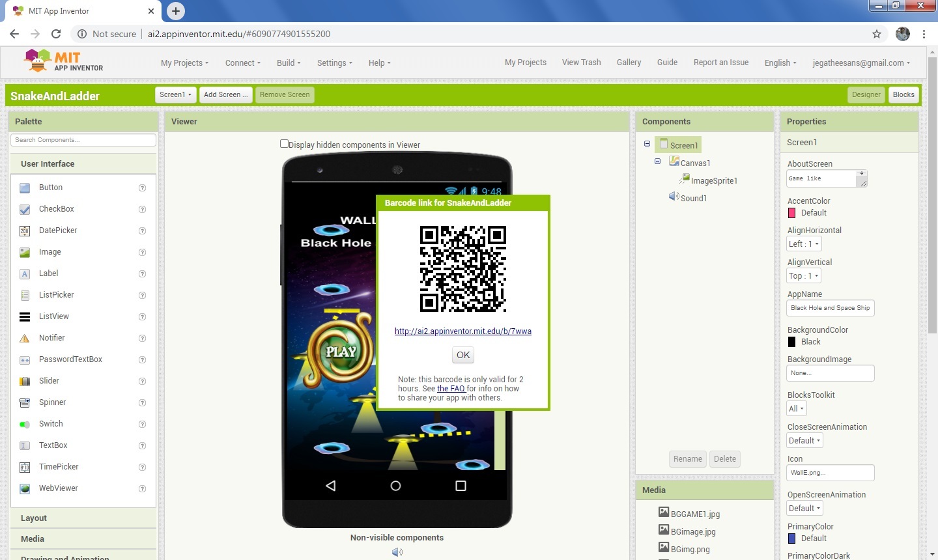Click the Search Components field
Screen dimensions: 938x560
[83, 140]
